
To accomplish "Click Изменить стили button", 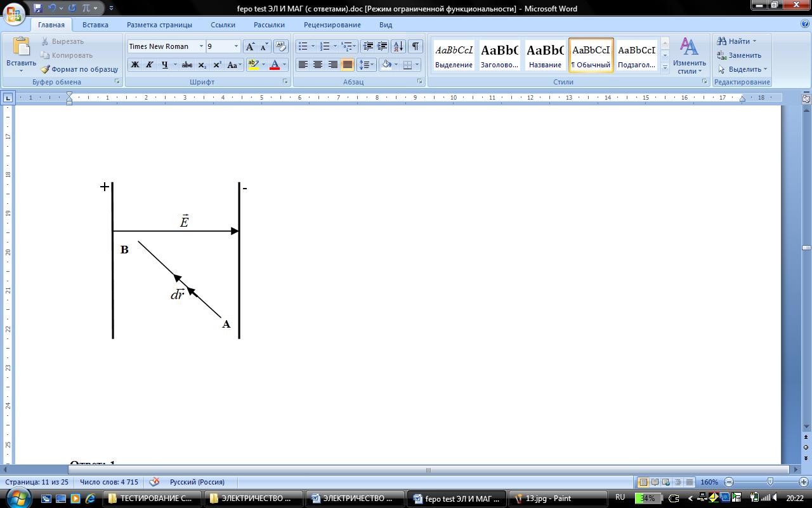I will tap(690, 56).
